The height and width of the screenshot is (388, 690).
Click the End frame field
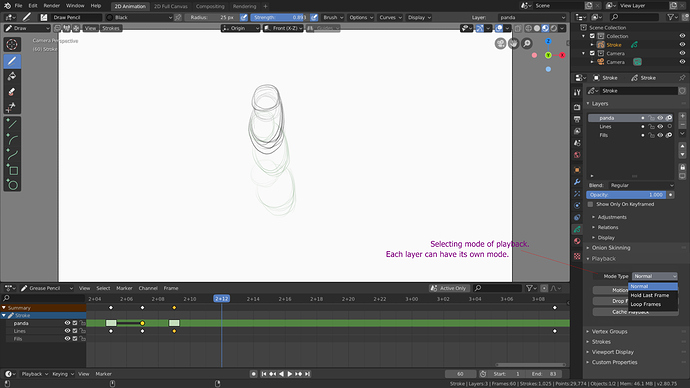tap(544, 374)
